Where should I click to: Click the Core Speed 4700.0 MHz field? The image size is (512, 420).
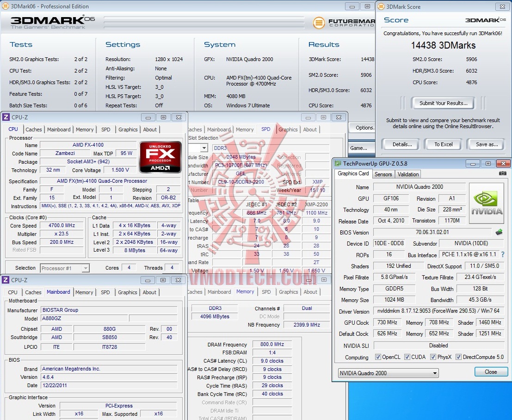(x=62, y=225)
